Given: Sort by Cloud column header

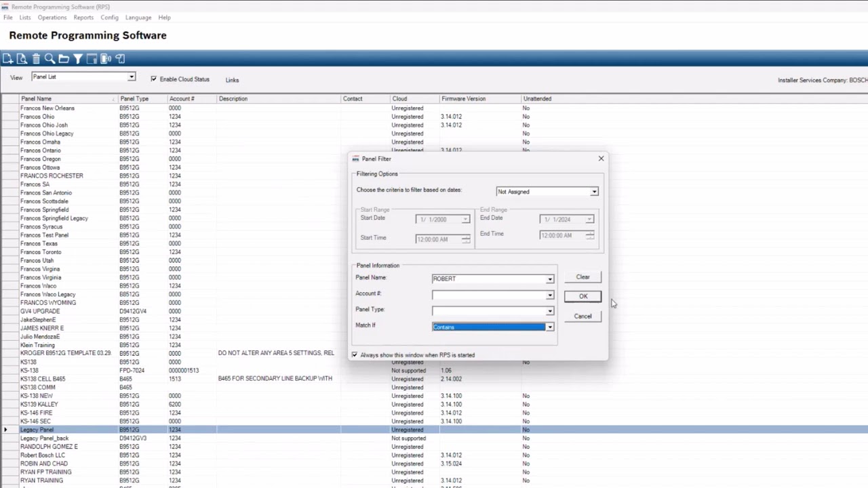Looking at the screenshot, I should pyautogui.click(x=414, y=99).
